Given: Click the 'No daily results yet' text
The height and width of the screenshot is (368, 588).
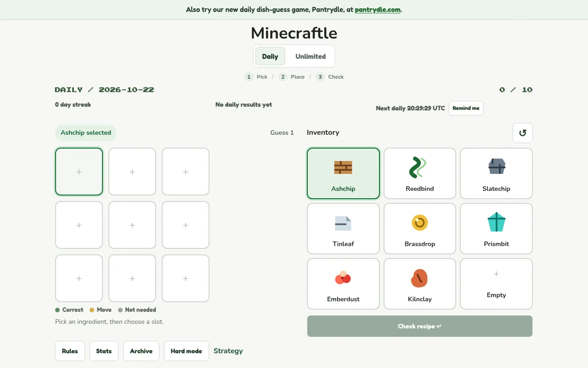Looking at the screenshot, I should [243, 105].
